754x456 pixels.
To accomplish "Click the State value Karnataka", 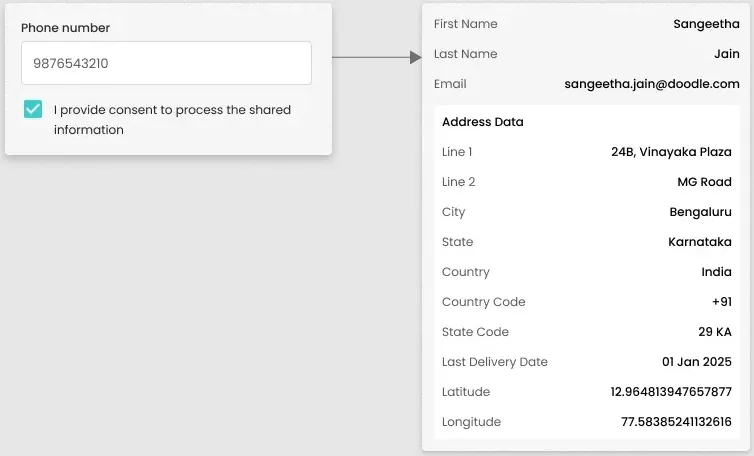I will point(699,242).
